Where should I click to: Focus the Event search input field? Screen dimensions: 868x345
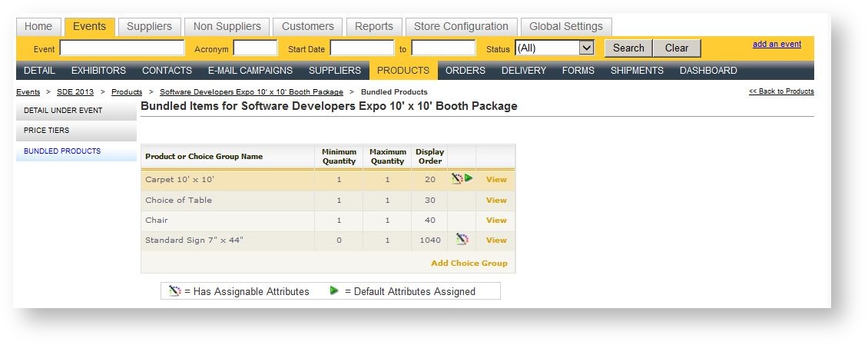[x=122, y=48]
